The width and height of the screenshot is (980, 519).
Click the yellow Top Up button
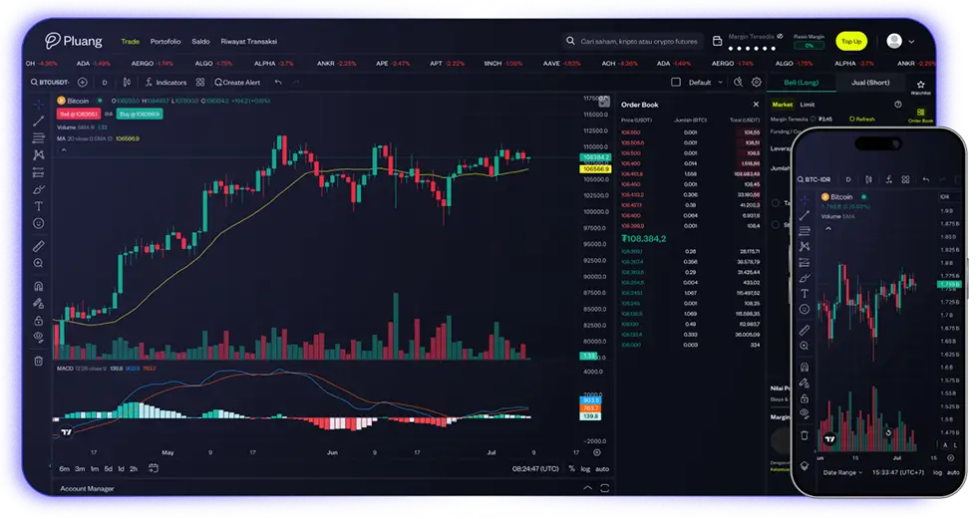coord(851,41)
